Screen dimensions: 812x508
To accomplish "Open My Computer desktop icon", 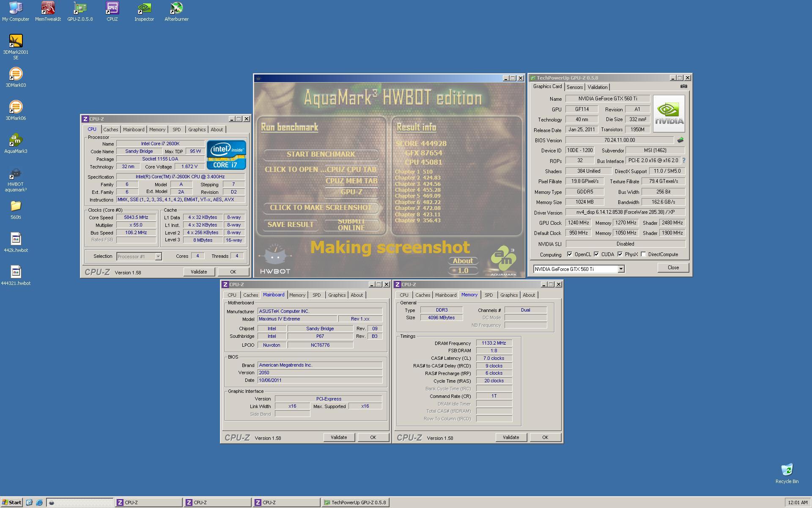I will point(16,11).
